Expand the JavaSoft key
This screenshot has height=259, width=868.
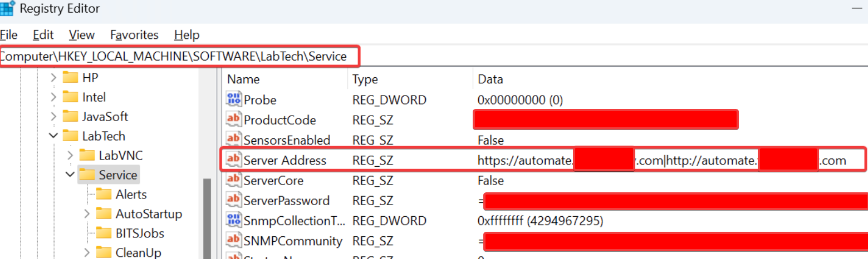(x=53, y=117)
